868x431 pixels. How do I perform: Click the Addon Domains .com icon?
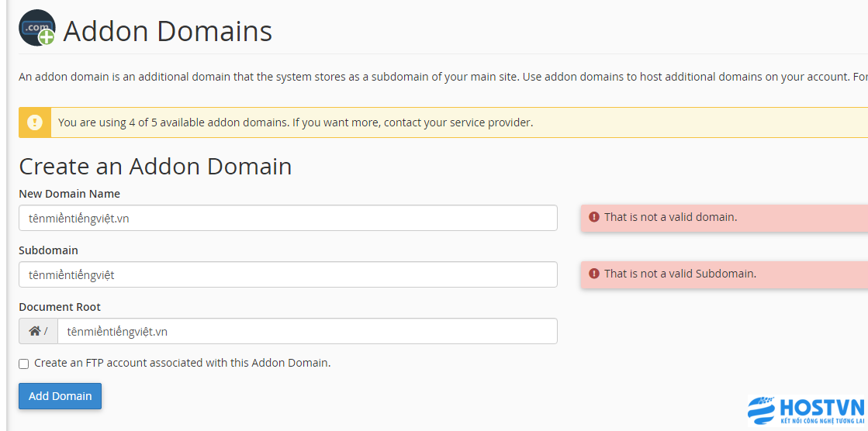point(37,28)
